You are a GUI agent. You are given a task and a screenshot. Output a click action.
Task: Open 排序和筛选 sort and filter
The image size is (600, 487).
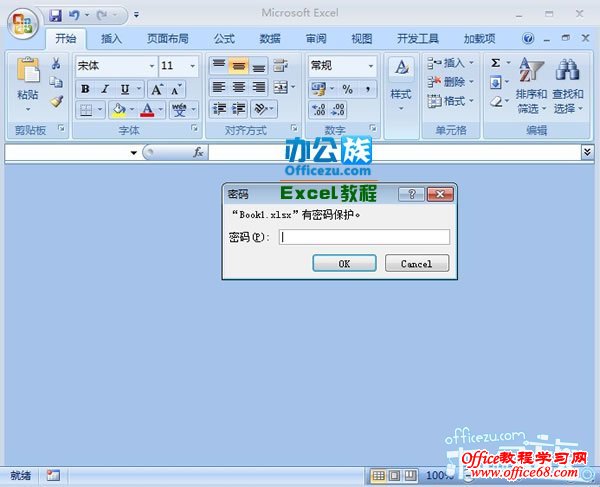pyautogui.click(x=531, y=86)
